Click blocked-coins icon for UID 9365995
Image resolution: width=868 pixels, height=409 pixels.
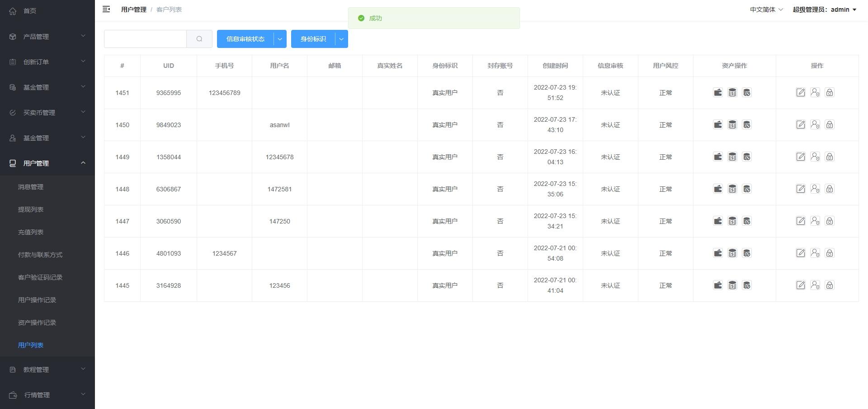747,92
